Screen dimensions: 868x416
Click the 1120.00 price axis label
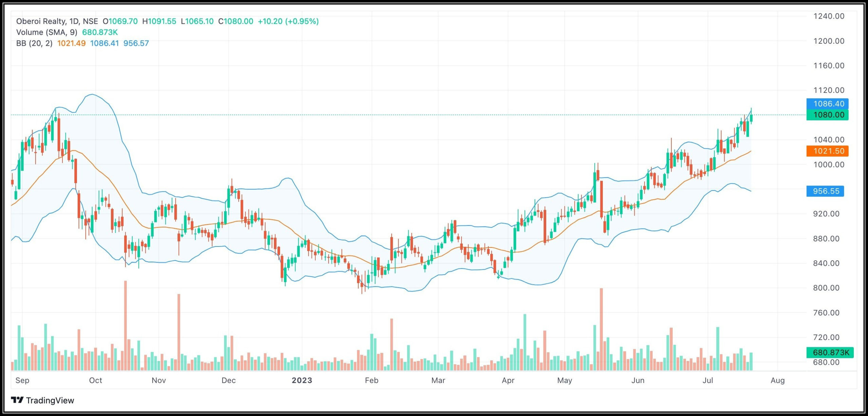tap(829, 90)
